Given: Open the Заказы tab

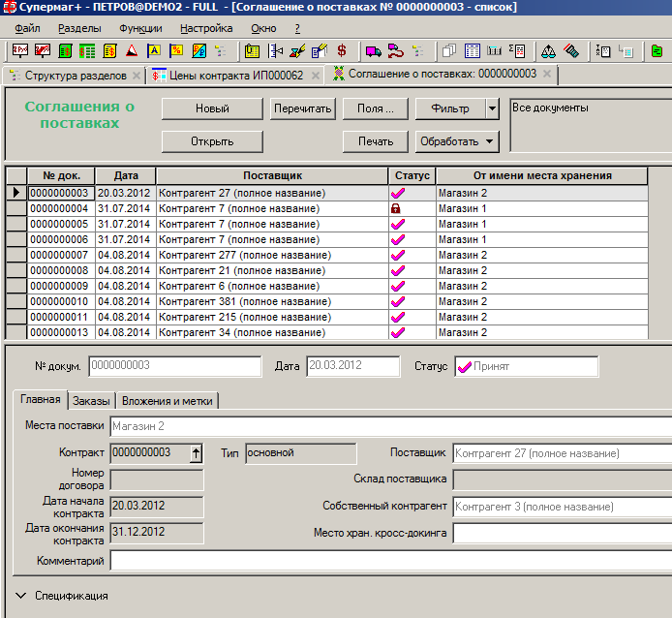Looking at the screenshot, I should click(x=91, y=401).
